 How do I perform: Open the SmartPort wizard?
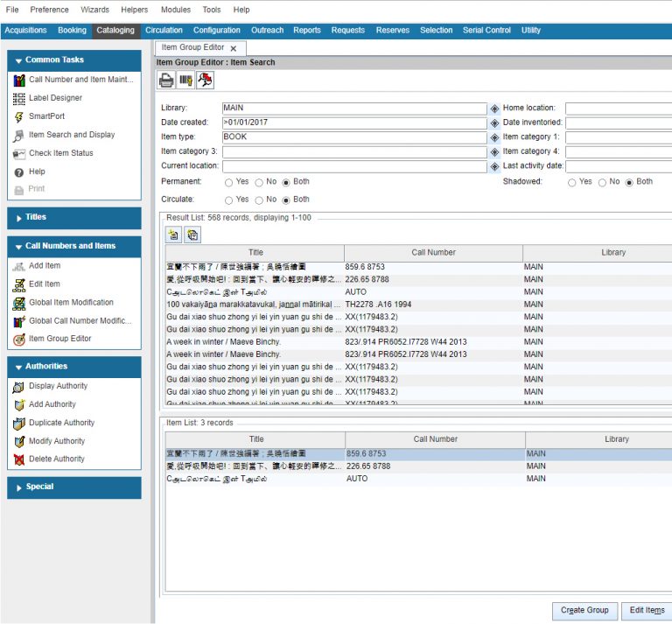point(46,116)
